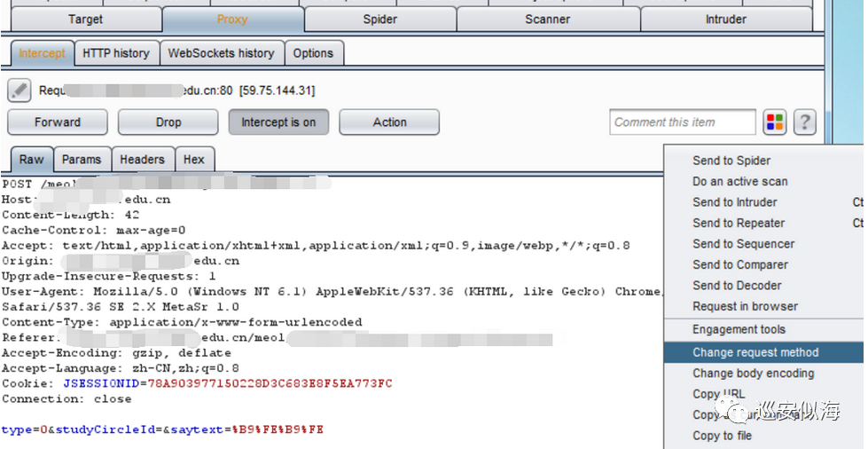
Task: Open WebSockets history tab
Action: point(222,53)
